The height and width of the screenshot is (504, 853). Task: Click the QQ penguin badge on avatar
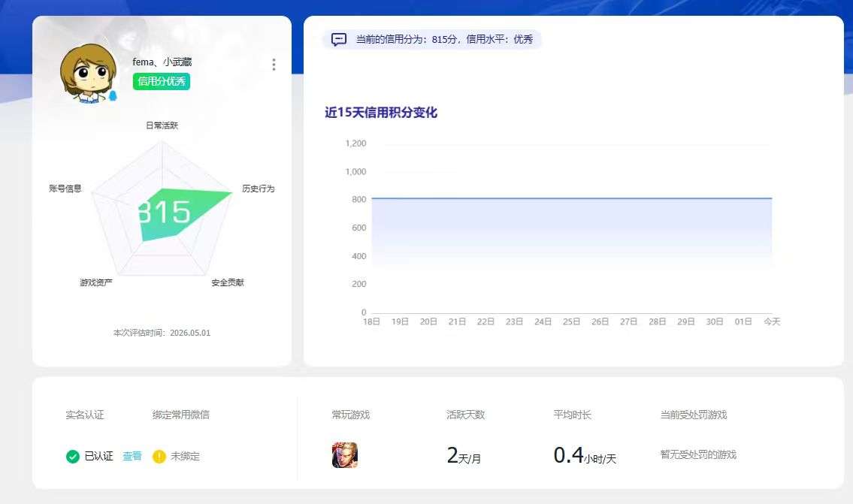tap(113, 96)
